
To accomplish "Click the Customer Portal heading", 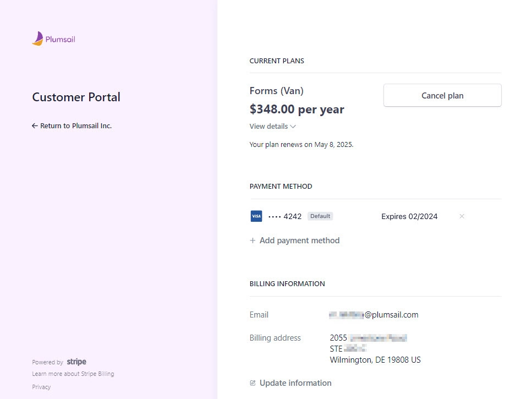I will click(x=76, y=97).
